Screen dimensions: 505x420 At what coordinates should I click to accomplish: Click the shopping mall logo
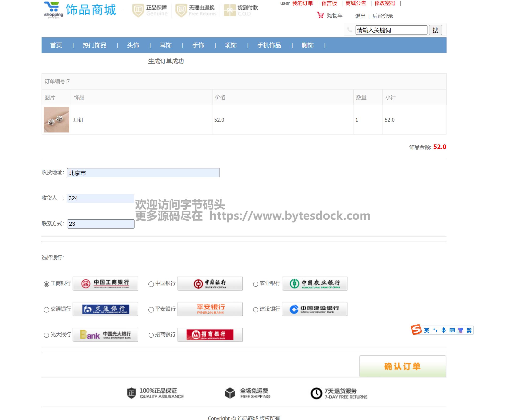point(80,10)
